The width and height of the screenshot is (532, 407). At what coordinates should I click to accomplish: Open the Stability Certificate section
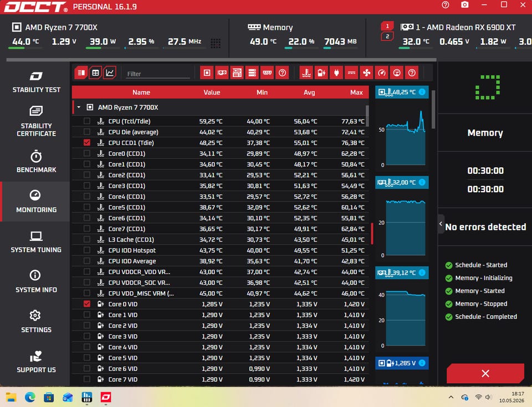pos(36,121)
